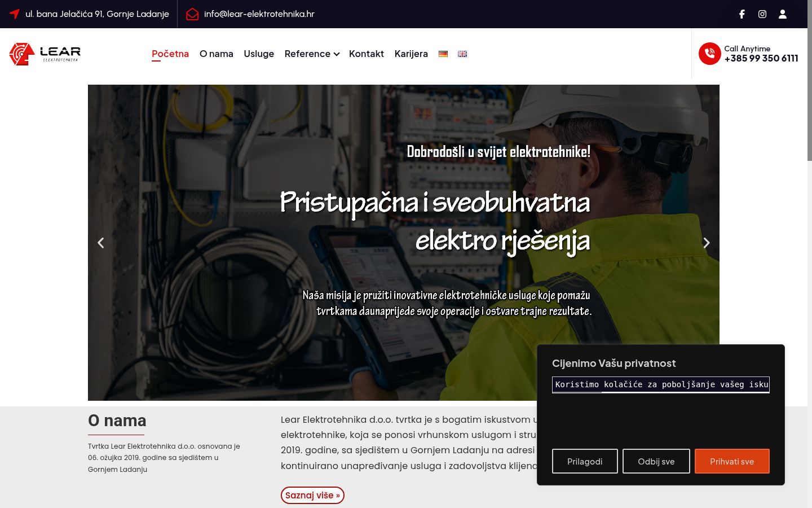812x508 pixels.
Task: Open the Instagram profile icon
Action: (762, 14)
